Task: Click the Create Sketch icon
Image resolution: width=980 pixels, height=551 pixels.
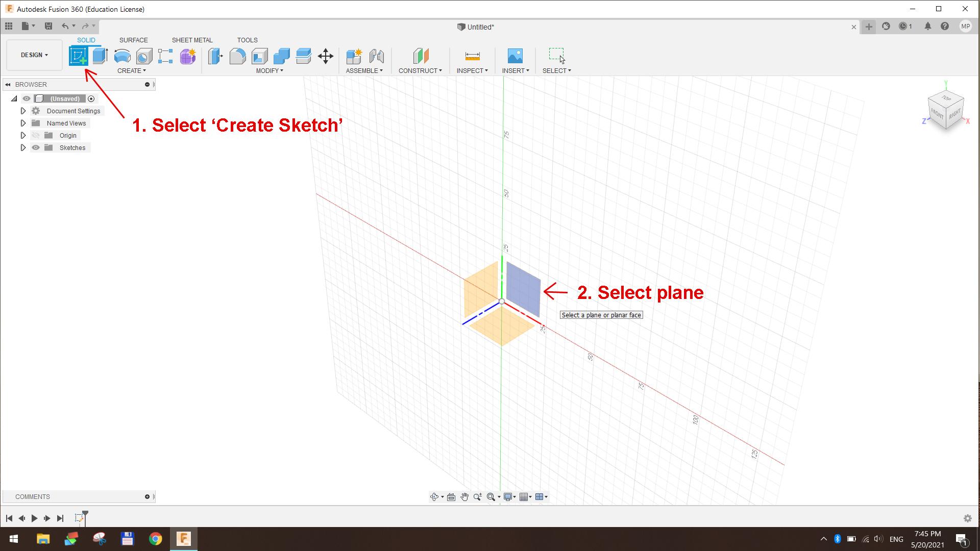Action: tap(78, 56)
